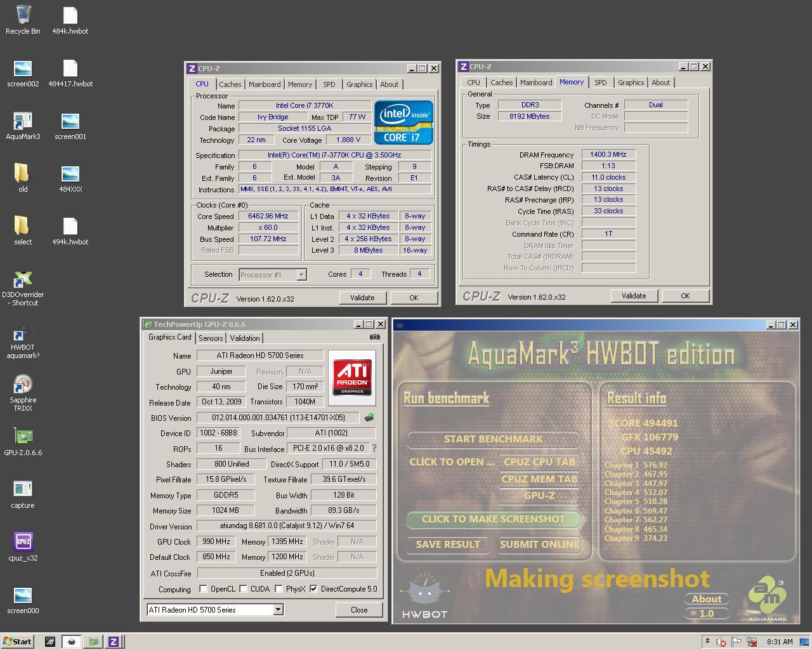Click the taskbar GPU-Z button
The width and height of the screenshot is (812, 650).
93,642
